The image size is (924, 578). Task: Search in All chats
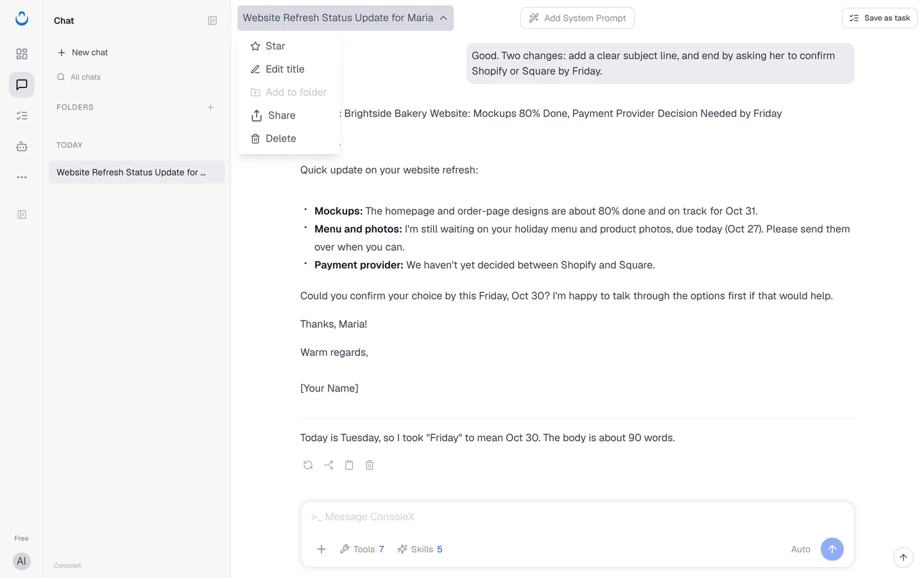point(79,77)
